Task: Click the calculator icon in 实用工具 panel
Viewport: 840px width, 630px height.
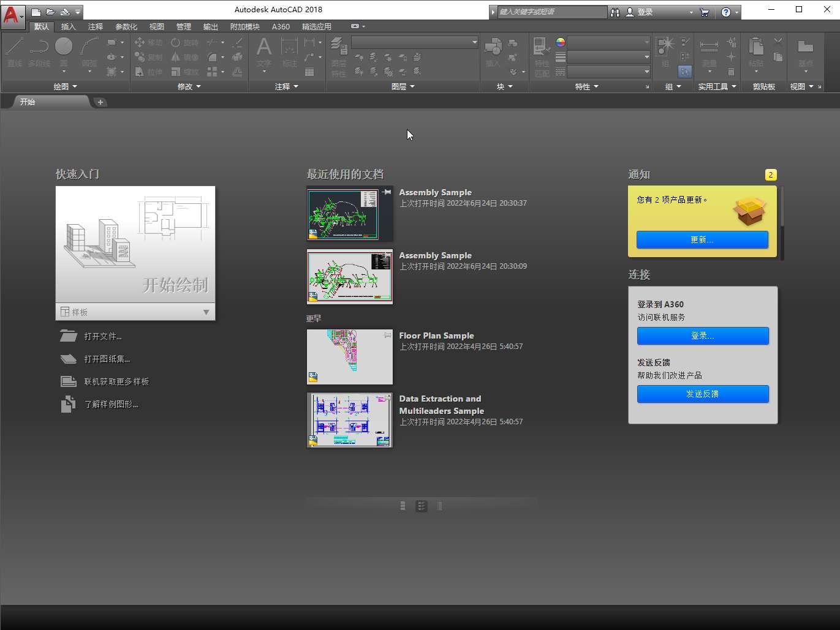Action: point(731,72)
